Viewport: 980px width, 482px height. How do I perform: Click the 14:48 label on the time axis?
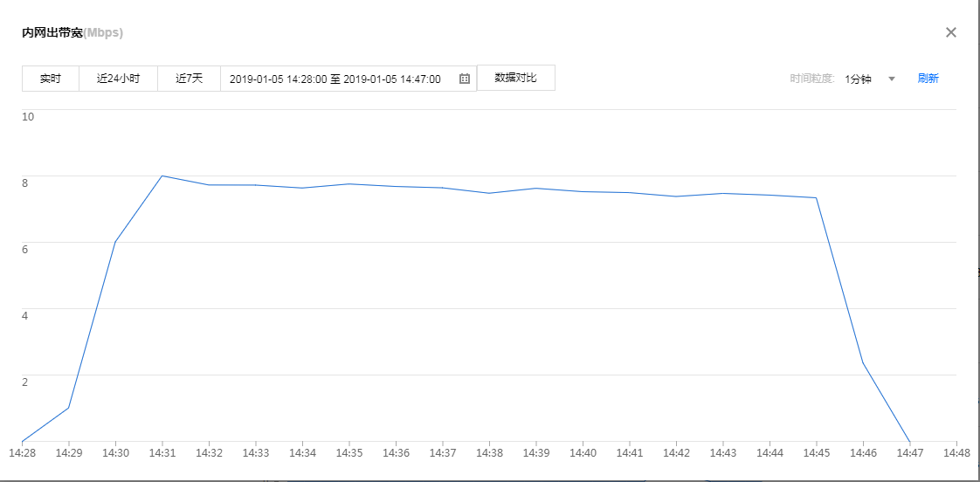[x=956, y=453]
